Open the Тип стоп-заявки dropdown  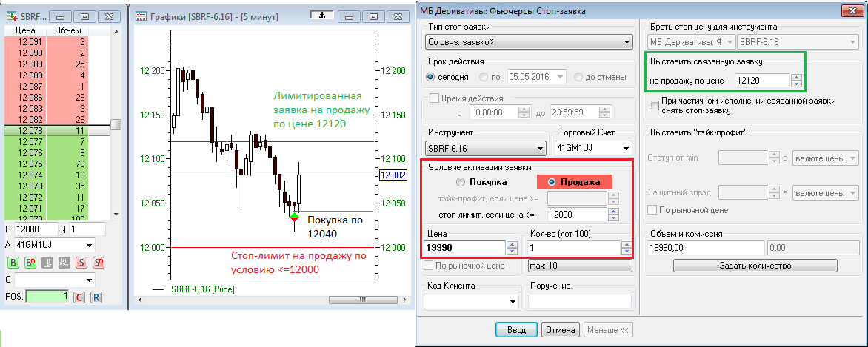pyautogui.click(x=528, y=41)
